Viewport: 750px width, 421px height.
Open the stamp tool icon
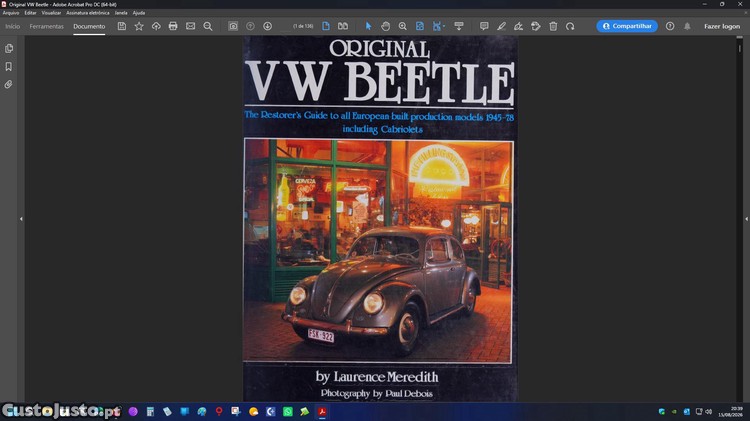(x=536, y=26)
